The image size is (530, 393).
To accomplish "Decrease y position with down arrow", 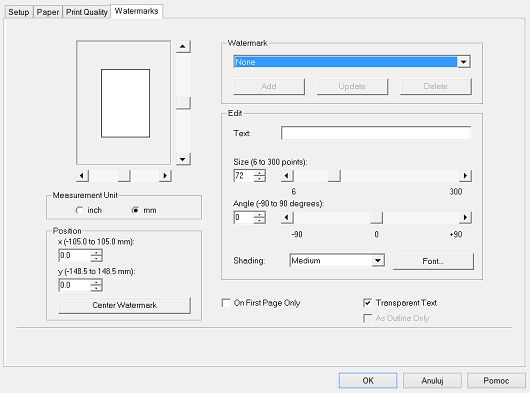I will tap(96, 289).
